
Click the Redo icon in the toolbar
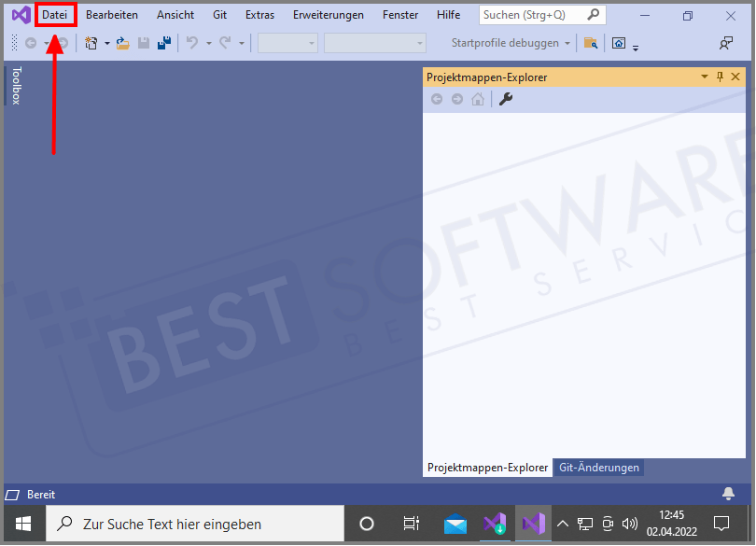point(226,43)
